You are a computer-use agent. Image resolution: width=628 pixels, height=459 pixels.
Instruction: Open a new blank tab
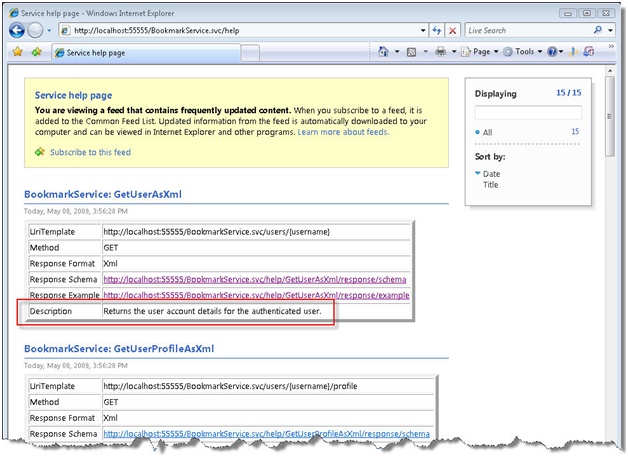point(250,53)
